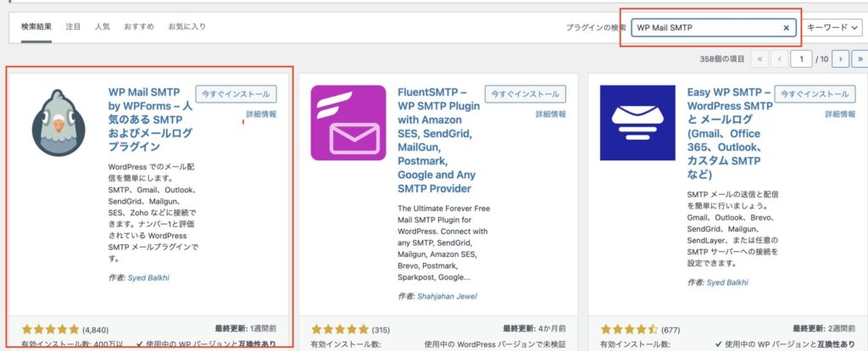
Task: Install FluentSMTP plugin now
Action: coord(526,94)
